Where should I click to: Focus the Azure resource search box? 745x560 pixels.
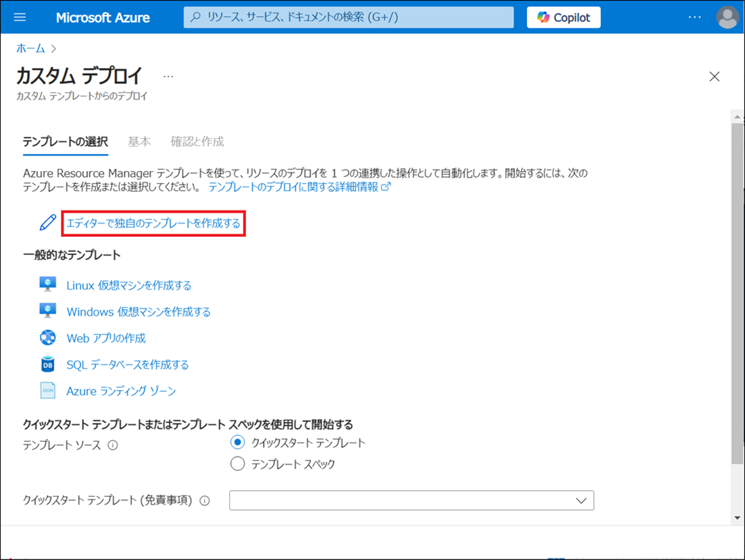coord(349,17)
